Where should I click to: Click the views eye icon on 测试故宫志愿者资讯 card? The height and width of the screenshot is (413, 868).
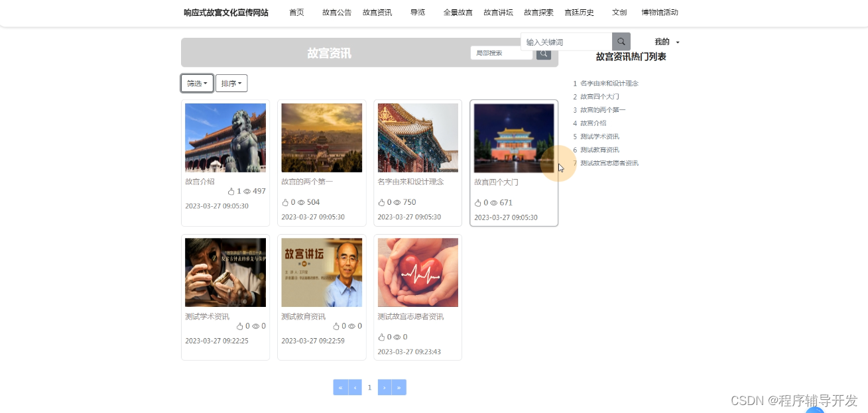pos(398,337)
